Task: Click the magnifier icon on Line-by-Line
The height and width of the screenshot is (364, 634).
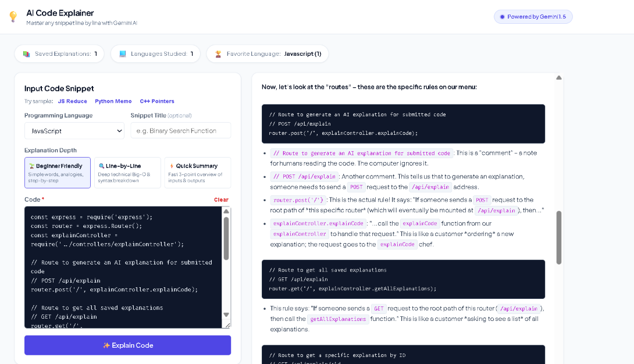Action: pos(101,166)
